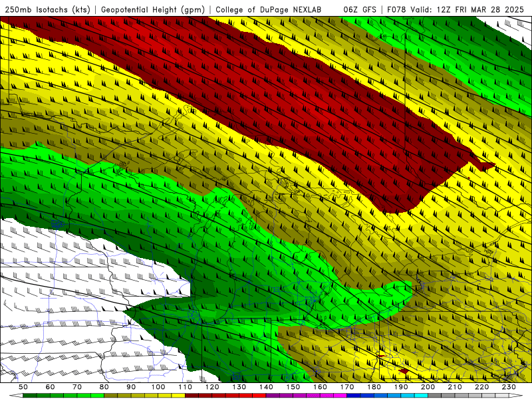The height and width of the screenshot is (399, 532).
Task: Click the legend value 110
Action: pos(186,387)
